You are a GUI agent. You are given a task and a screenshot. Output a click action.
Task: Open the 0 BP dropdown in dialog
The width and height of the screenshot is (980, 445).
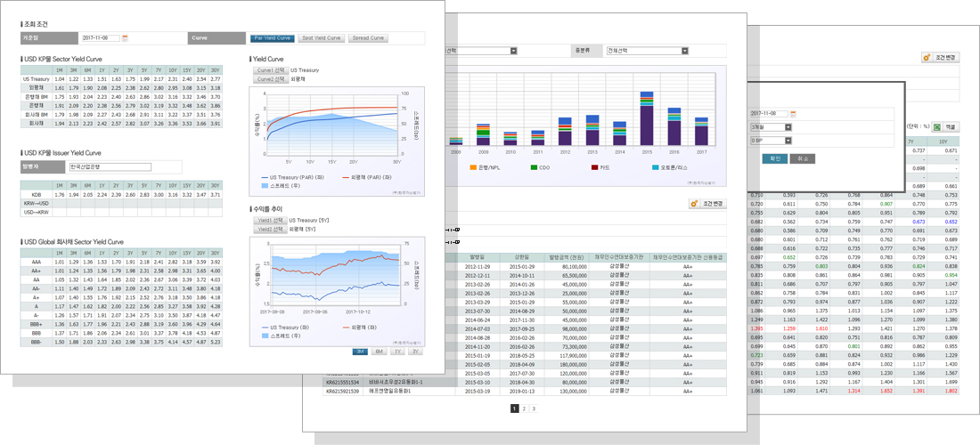pos(771,141)
